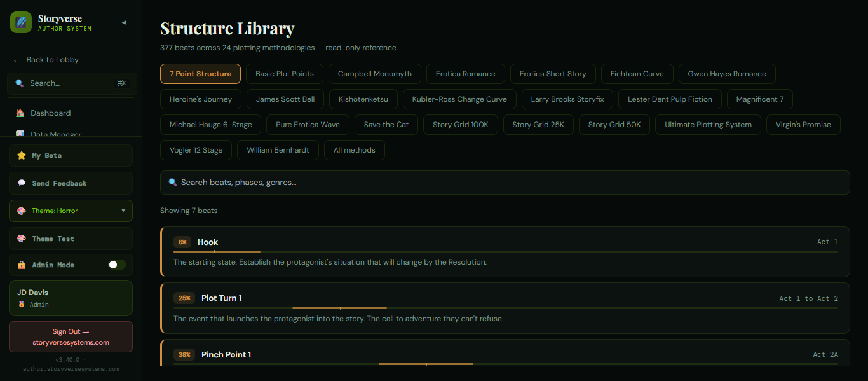
Task: Click the 25% badge on Plot Turn 1
Action: point(184,298)
